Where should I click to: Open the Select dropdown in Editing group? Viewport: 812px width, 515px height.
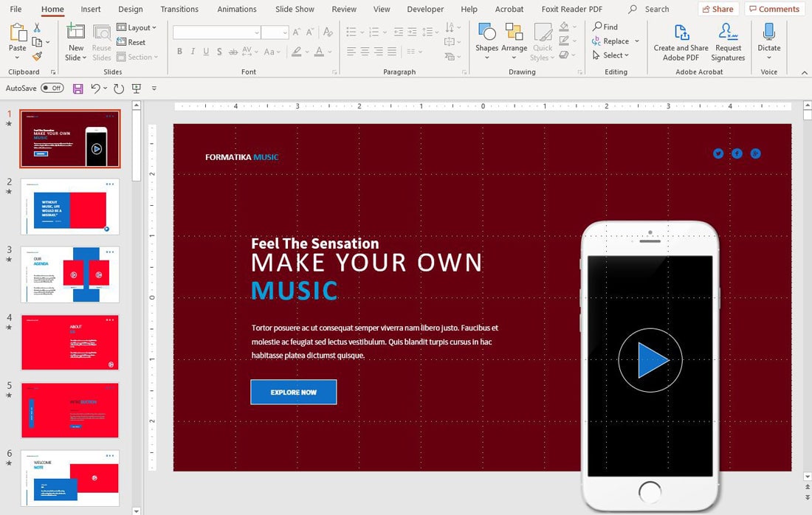611,55
